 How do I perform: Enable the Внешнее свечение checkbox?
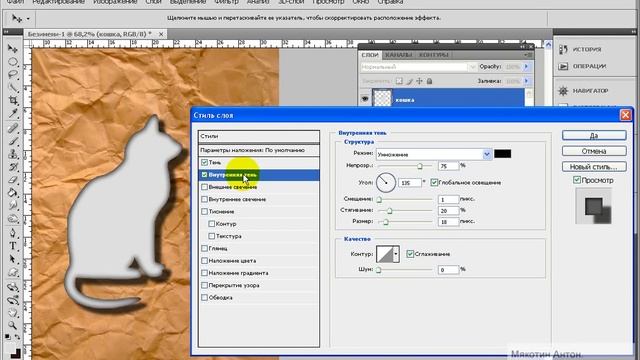[204, 187]
